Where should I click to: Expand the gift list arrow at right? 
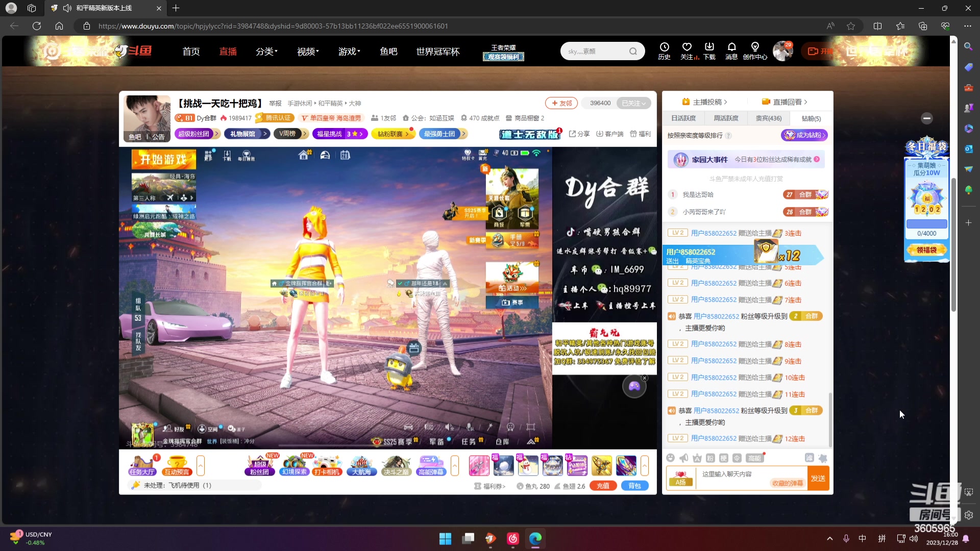[x=645, y=465]
